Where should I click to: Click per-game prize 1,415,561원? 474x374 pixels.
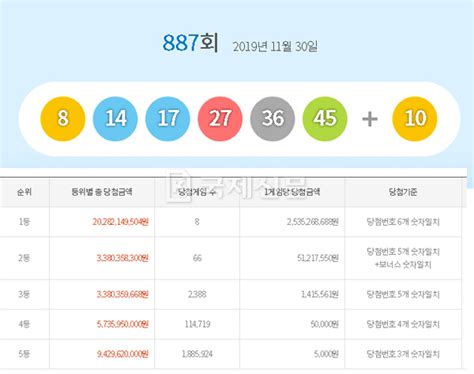pyautogui.click(x=320, y=294)
